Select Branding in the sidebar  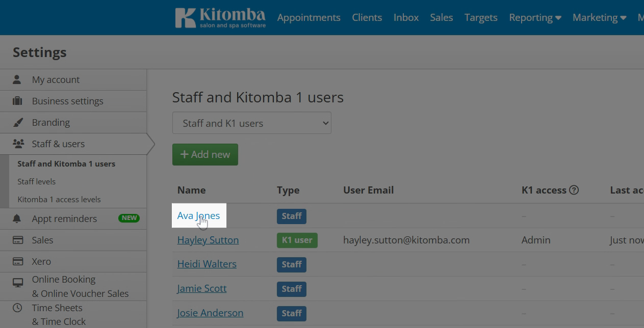[x=73, y=122]
